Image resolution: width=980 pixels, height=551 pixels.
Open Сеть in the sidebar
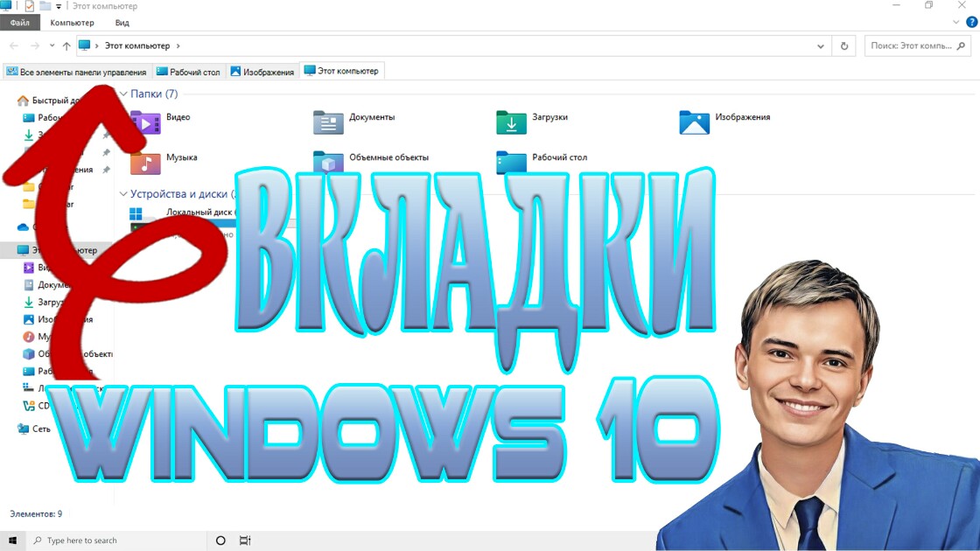(x=34, y=429)
